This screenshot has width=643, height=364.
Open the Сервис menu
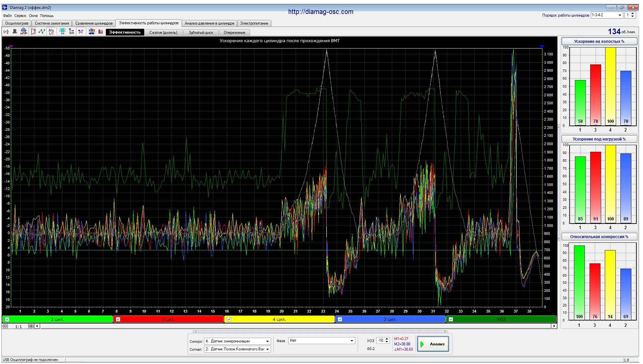20,16
